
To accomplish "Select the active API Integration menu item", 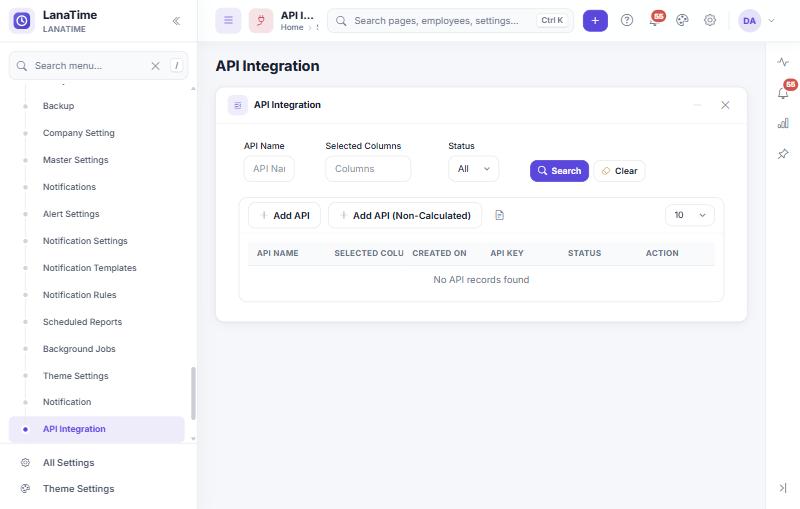I will click(x=97, y=429).
